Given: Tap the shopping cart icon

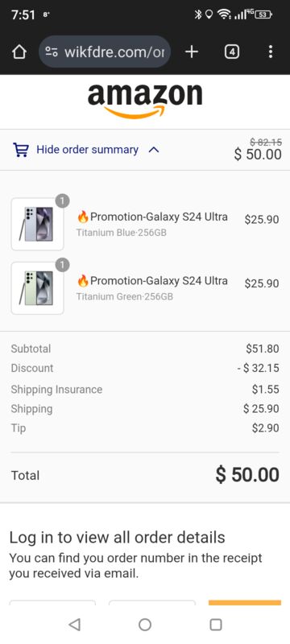Looking at the screenshot, I should pyautogui.click(x=21, y=150).
